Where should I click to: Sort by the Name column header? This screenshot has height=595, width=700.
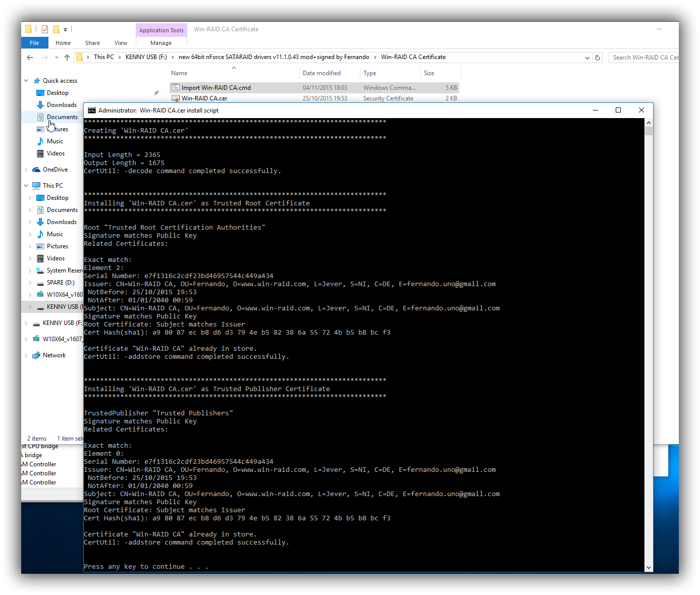tap(179, 73)
